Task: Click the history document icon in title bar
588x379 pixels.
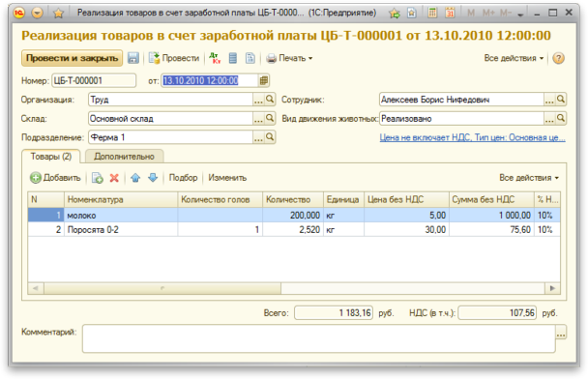Action: click(x=411, y=14)
